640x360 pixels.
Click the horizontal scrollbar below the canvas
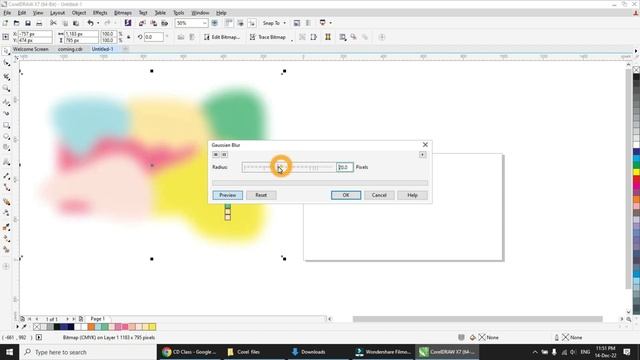477,319
